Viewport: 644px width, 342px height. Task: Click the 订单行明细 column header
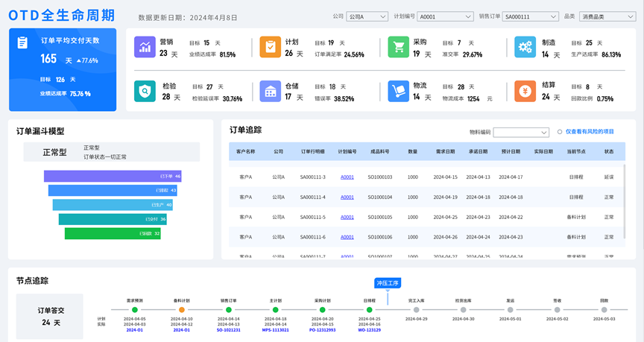[312, 151]
